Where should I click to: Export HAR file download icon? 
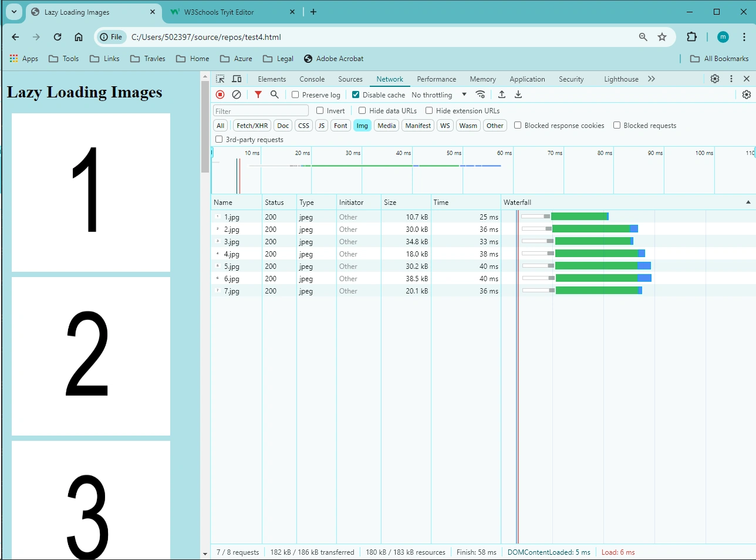pos(518,95)
